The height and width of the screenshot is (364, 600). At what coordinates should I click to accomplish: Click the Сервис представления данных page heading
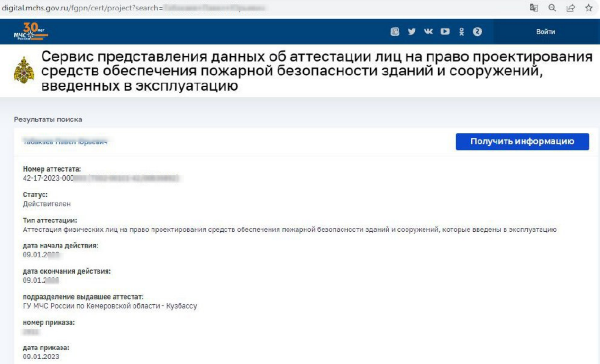coord(317,71)
